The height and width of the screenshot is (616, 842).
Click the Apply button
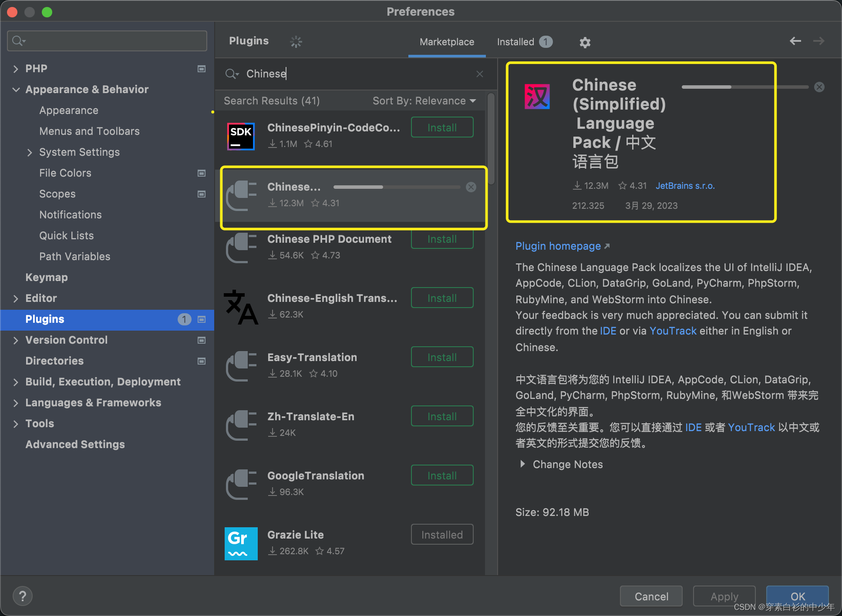724,596
